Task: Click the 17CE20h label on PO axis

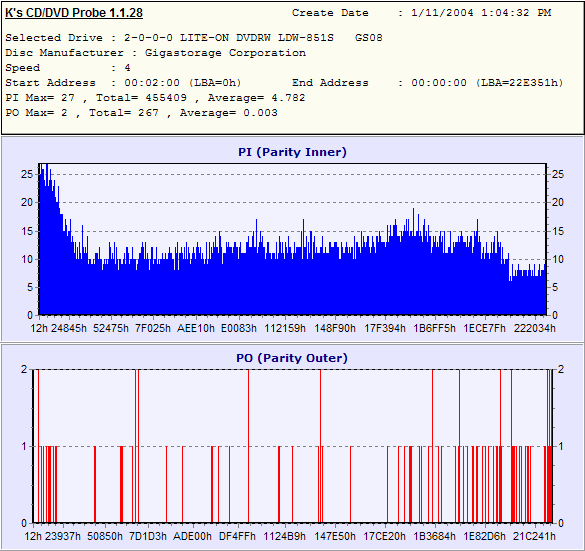Action: (x=384, y=536)
